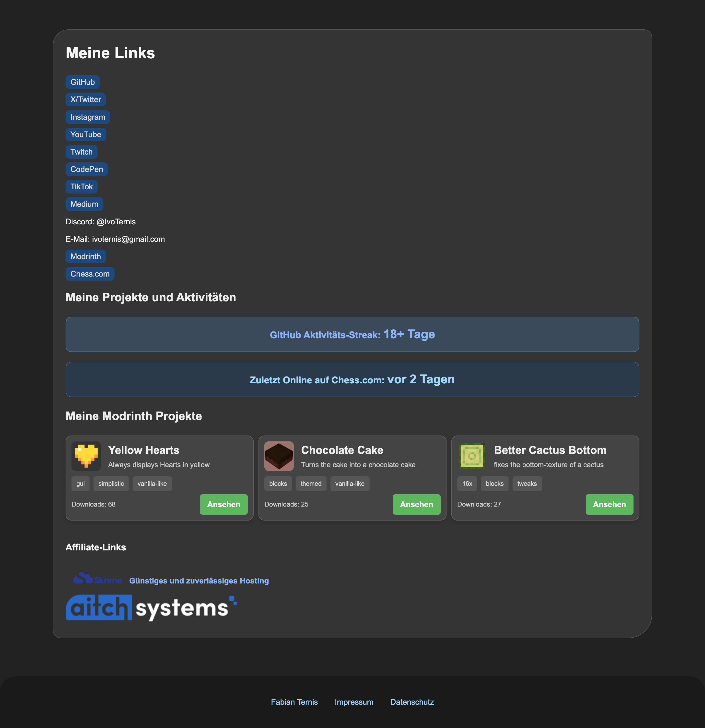Open the Günstiges und zuverlässiges Hosting link
This screenshot has width=705, height=728.
pyautogui.click(x=199, y=581)
